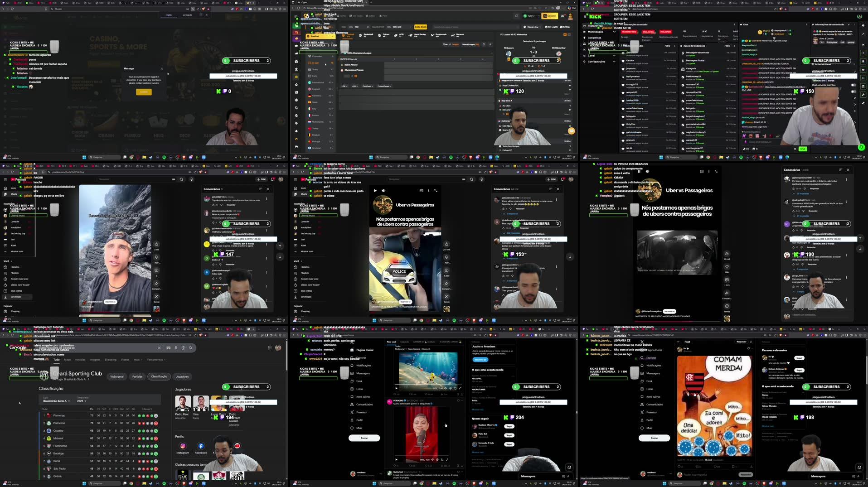
Task: Open the Partidas tab for Ceará Sporting Club
Action: [137, 376]
